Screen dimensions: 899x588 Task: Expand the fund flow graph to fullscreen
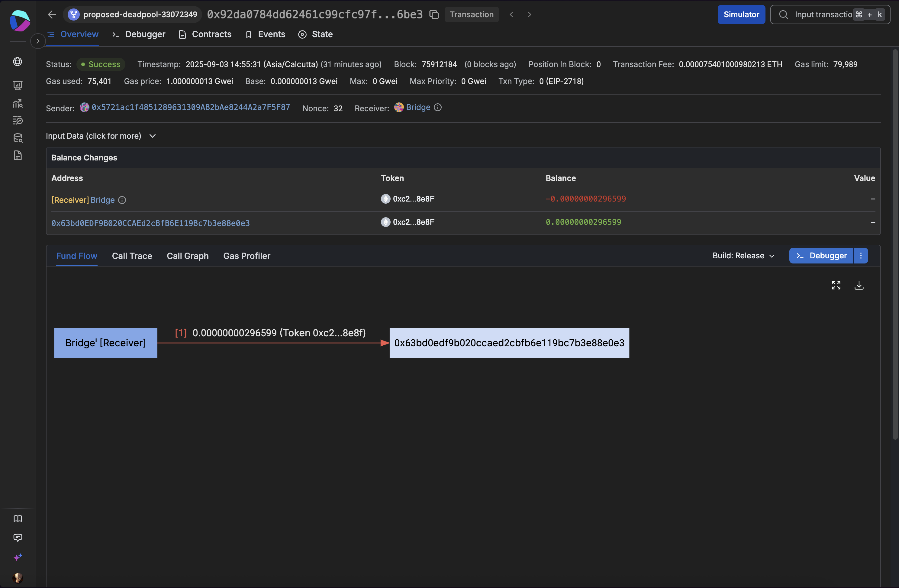[x=836, y=285]
